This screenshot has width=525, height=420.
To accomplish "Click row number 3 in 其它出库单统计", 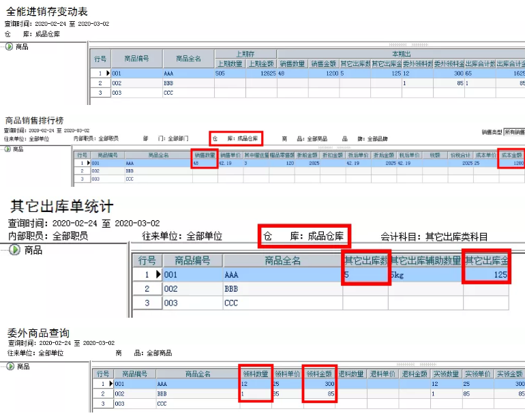I will (147, 303).
